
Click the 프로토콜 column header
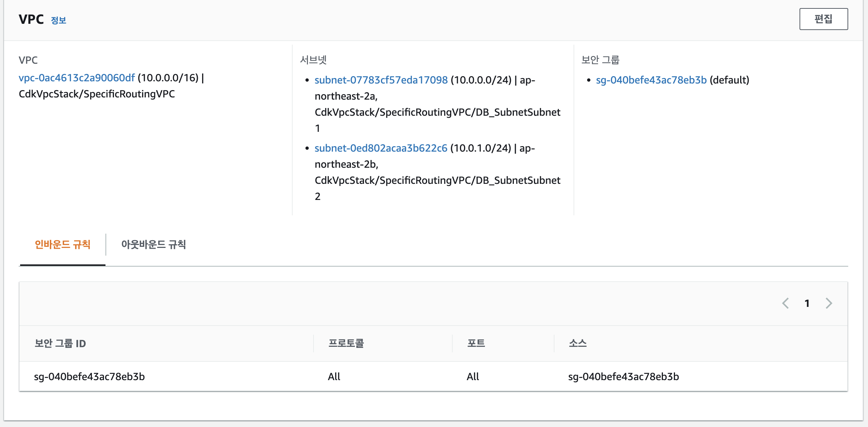point(346,344)
